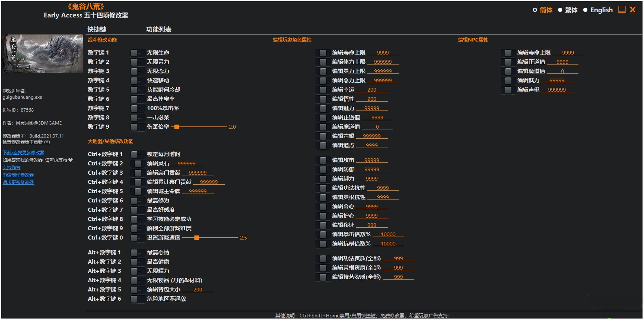Toggle 设置游戏速度 game speed switch
The image size is (644, 320).
(x=138, y=238)
